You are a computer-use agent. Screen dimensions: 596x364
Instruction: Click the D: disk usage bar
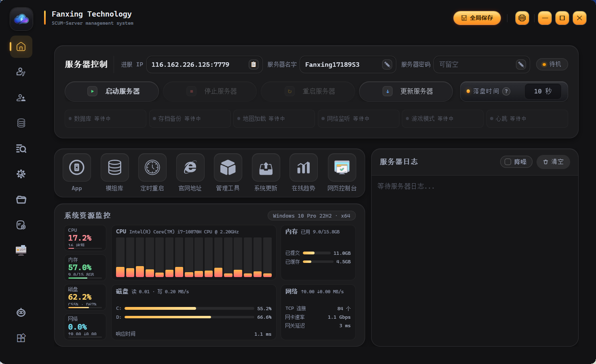coord(189,317)
